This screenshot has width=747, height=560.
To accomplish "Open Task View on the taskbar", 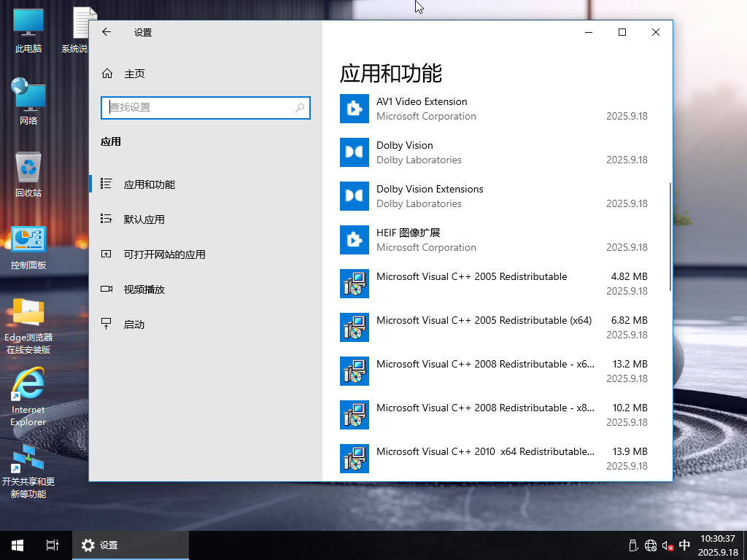I will point(53,545).
